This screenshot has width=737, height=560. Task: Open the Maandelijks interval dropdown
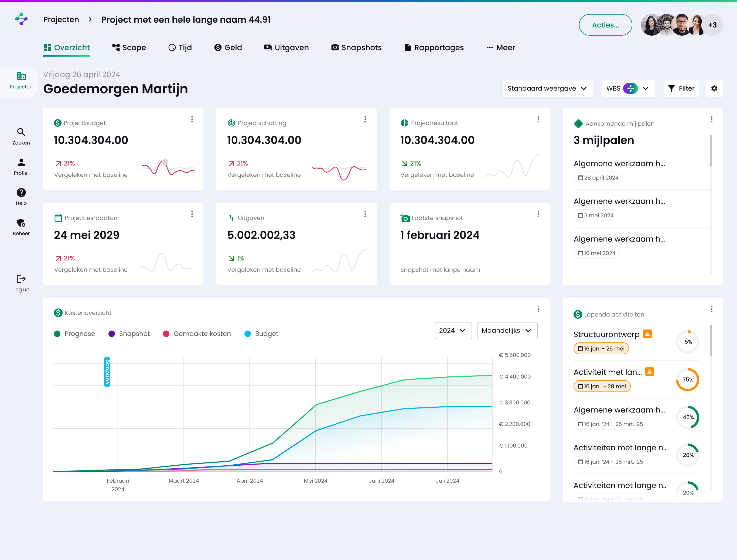pos(507,330)
